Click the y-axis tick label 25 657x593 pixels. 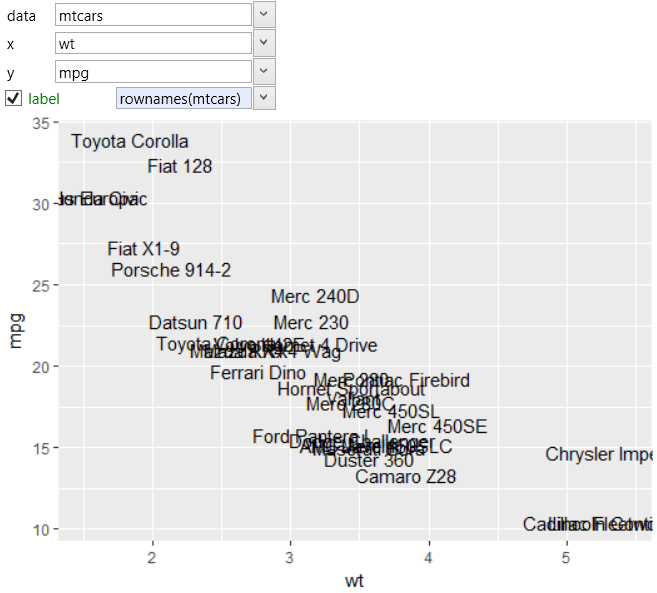(41, 286)
